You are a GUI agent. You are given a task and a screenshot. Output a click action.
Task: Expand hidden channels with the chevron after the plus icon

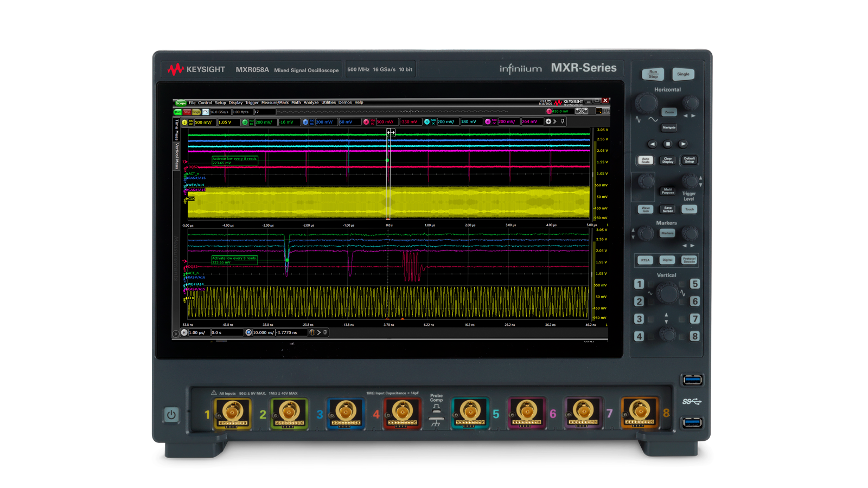[555, 122]
